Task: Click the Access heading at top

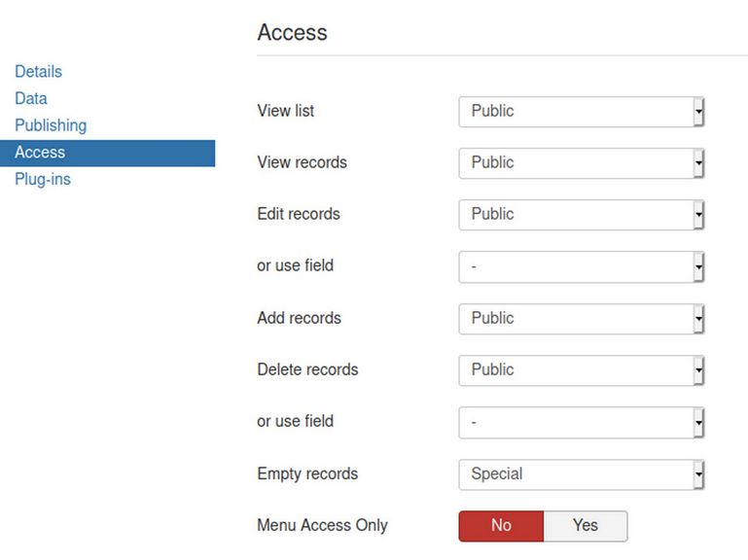Action: (x=292, y=32)
